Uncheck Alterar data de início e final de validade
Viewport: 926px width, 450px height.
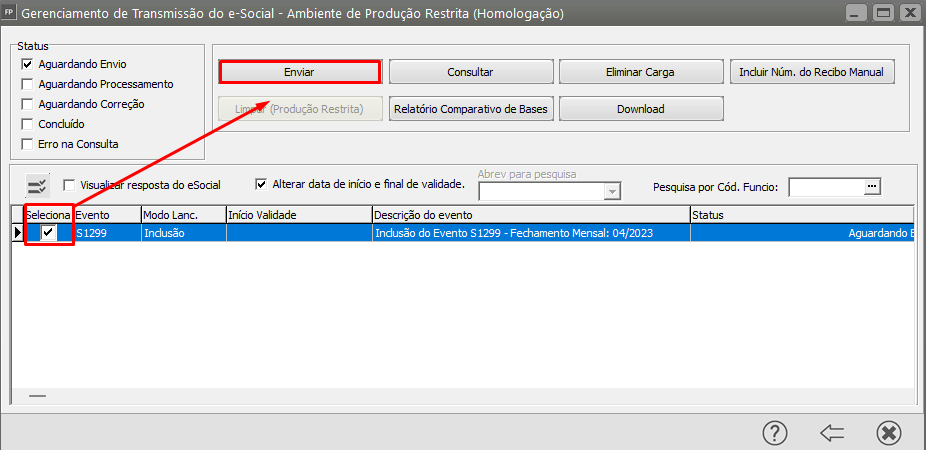(260, 184)
